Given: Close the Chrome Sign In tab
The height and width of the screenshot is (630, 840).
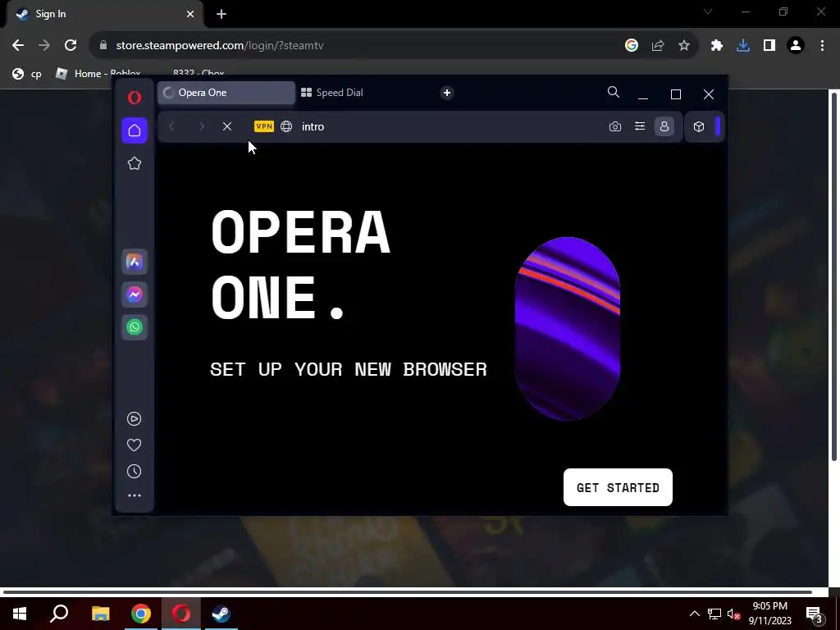Looking at the screenshot, I should tap(190, 15).
